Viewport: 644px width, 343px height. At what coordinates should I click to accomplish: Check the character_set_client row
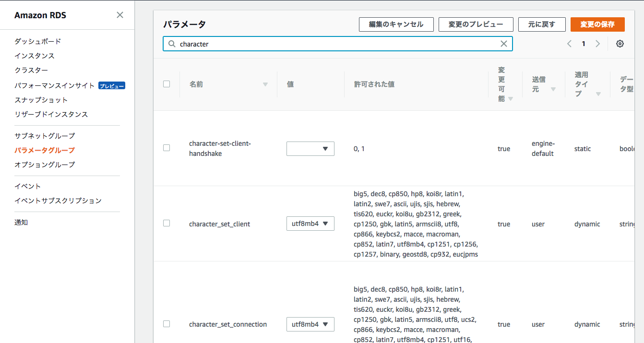167,223
